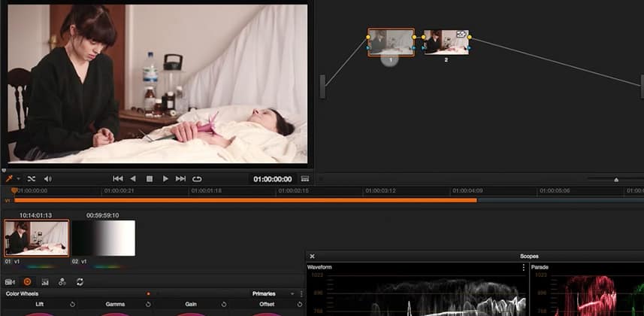Viewport: 644px width, 316px height.
Task: Select node 2 in the node editor
Action: click(x=446, y=42)
